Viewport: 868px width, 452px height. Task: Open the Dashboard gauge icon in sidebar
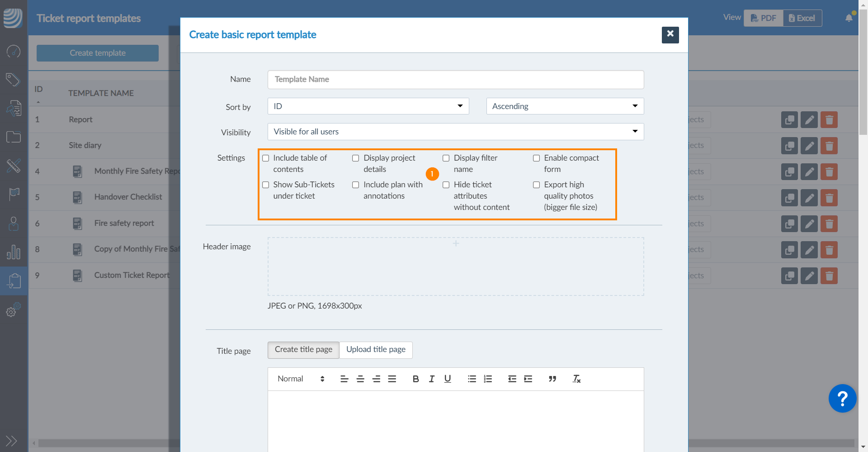(x=13, y=52)
